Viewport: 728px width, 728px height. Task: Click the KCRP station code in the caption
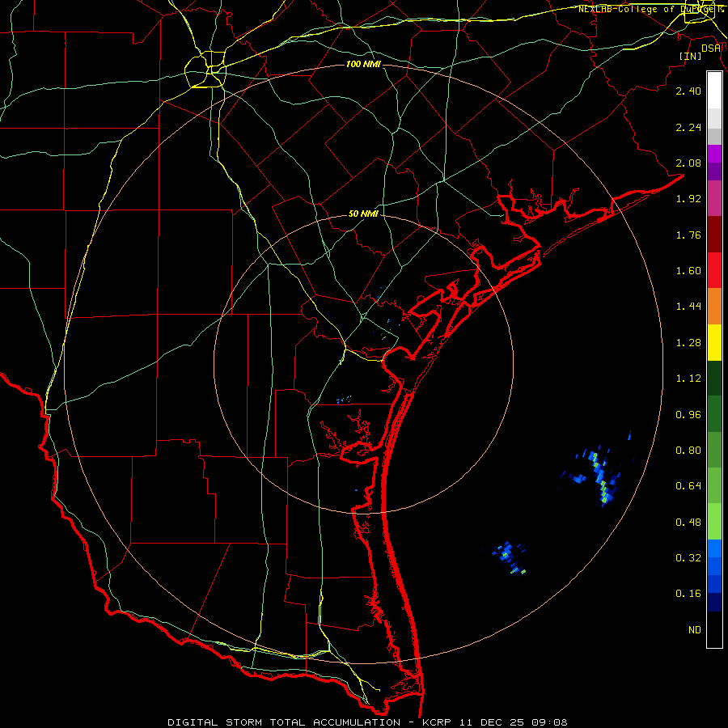[437, 722]
